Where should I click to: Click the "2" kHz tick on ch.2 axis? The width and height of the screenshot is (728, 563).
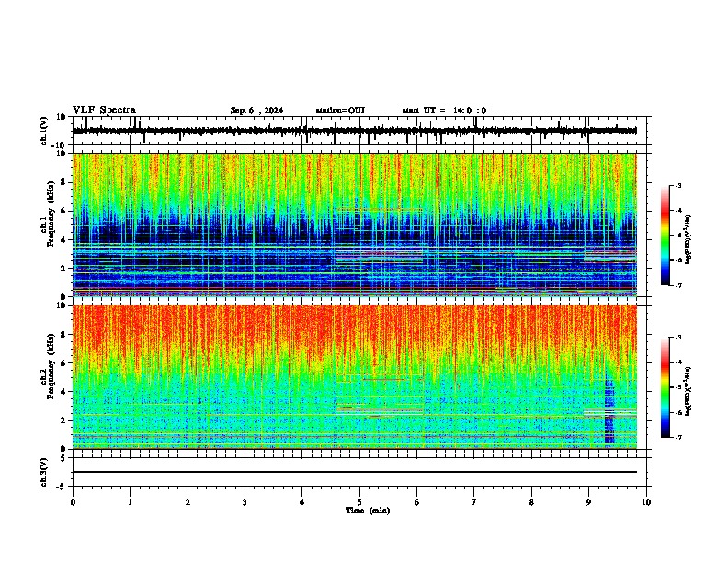63,420
